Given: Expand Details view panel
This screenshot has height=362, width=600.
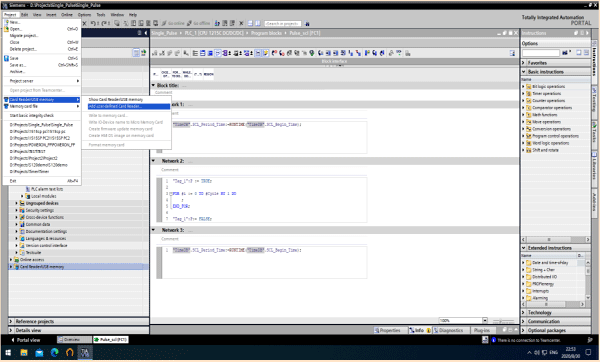Looking at the screenshot, I should pyautogui.click(x=11, y=330).
